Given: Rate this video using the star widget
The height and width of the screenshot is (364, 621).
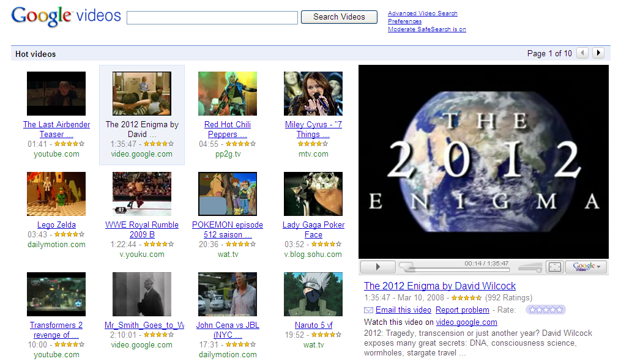Looking at the screenshot, I should [546, 310].
